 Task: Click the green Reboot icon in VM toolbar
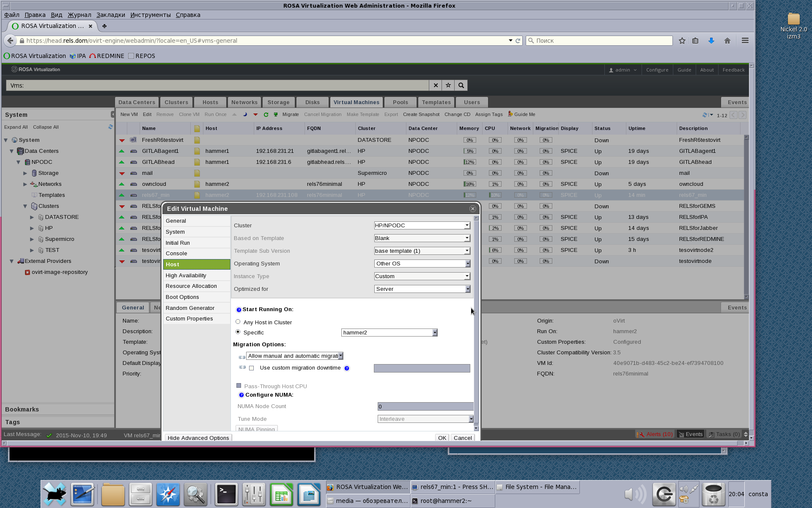tap(266, 114)
